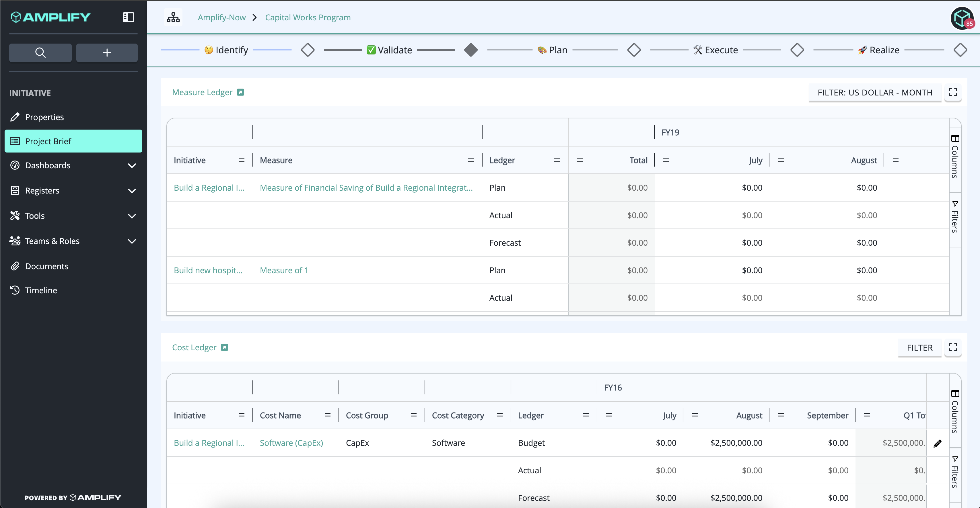Open Measure of 1 link
Screen dimensions: 980x508
tap(284, 270)
